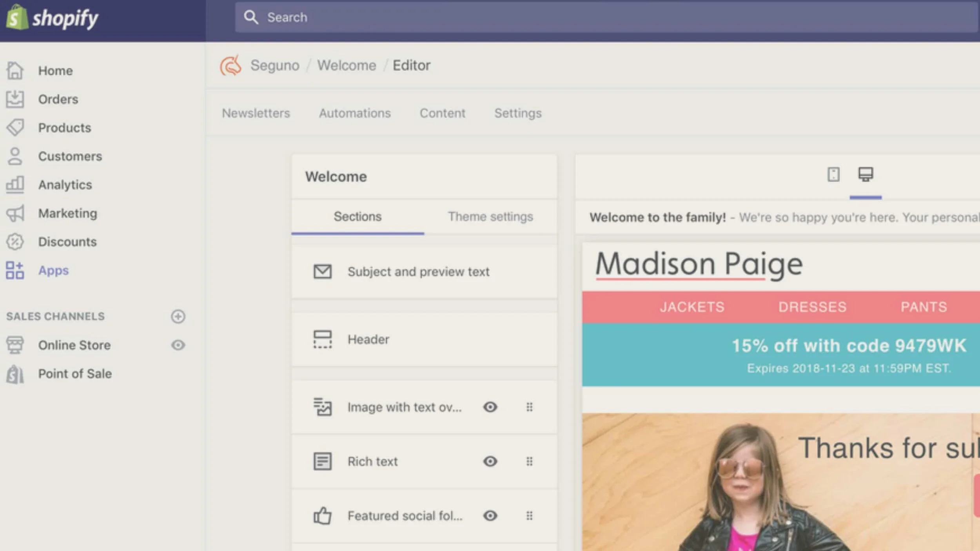Expand the Rich text section
Viewport: 980px width, 551px height.
(x=372, y=461)
